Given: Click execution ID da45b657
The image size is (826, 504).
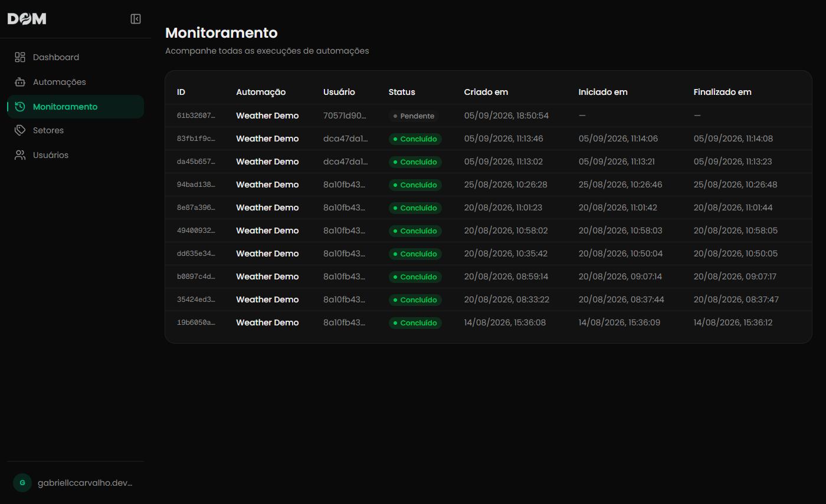Looking at the screenshot, I should click(x=196, y=162).
